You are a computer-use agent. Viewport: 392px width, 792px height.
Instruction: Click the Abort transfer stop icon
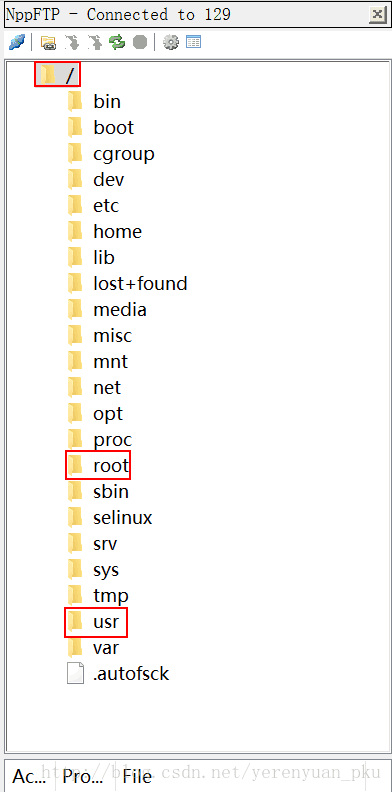pyautogui.click(x=140, y=42)
